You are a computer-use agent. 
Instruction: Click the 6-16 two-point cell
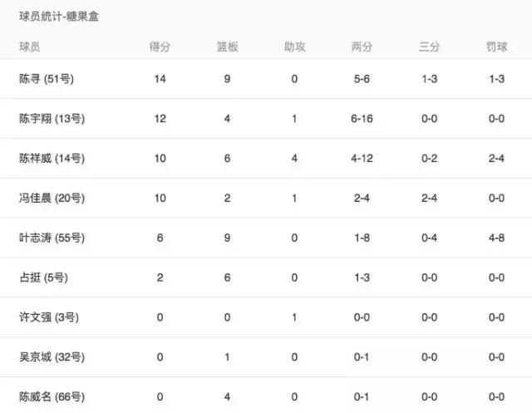pos(362,119)
